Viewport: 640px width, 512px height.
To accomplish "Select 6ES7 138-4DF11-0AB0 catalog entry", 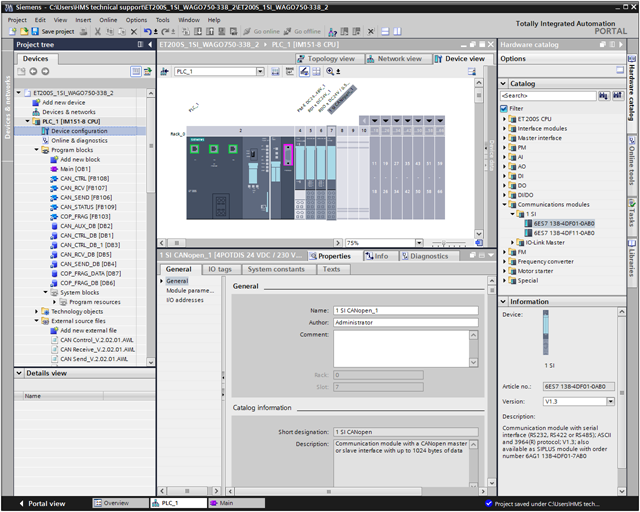I will (x=564, y=233).
